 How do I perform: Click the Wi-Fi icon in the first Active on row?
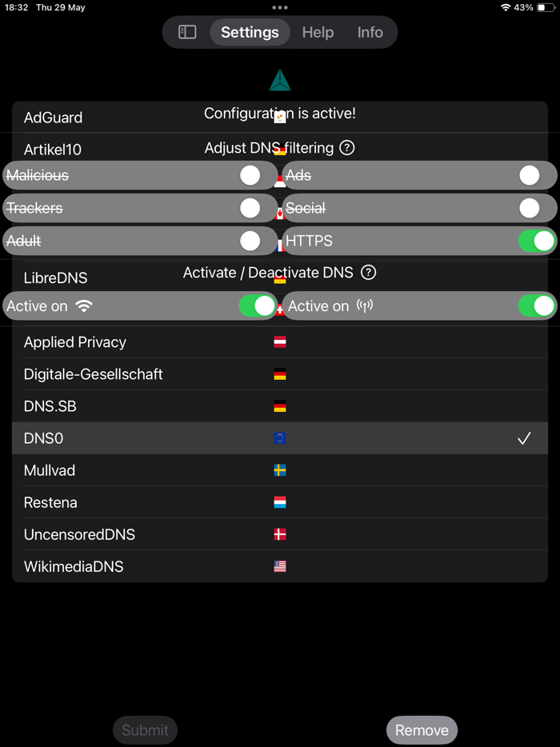pos(83,306)
